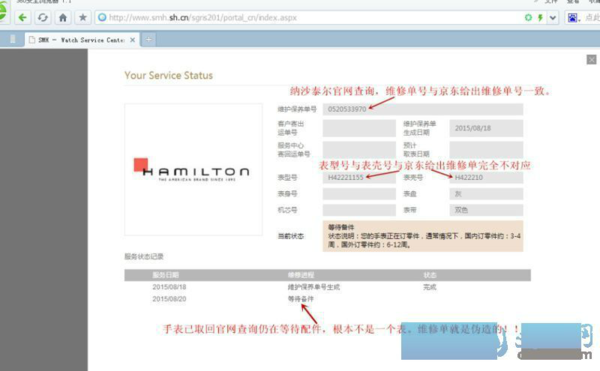Go to homepage via the house icon
The image size is (600, 371).
click(x=63, y=18)
